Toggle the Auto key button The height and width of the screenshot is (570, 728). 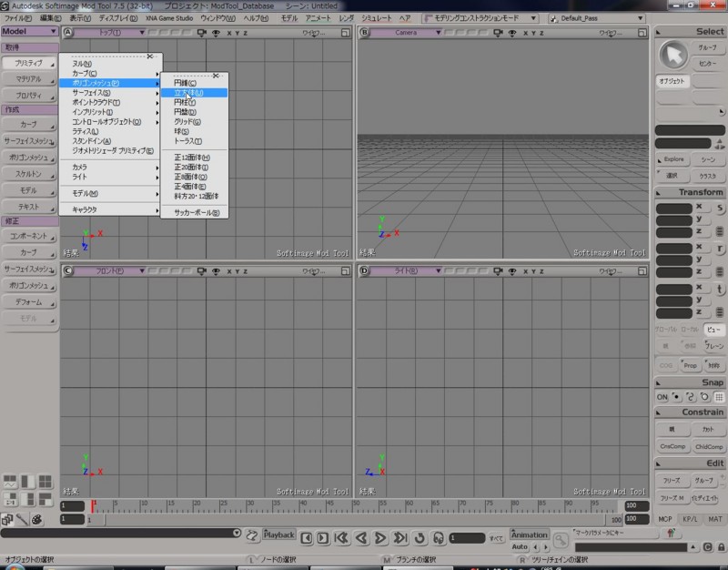tap(520, 546)
